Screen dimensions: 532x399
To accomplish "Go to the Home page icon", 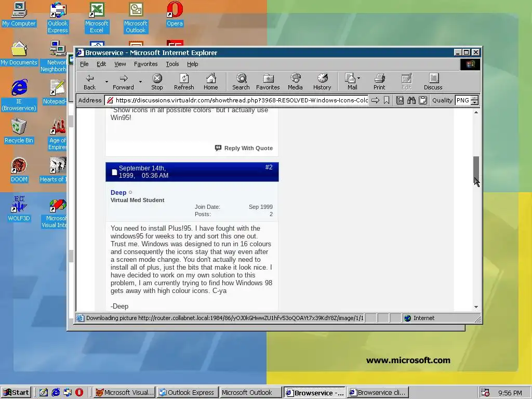I will click(211, 82).
